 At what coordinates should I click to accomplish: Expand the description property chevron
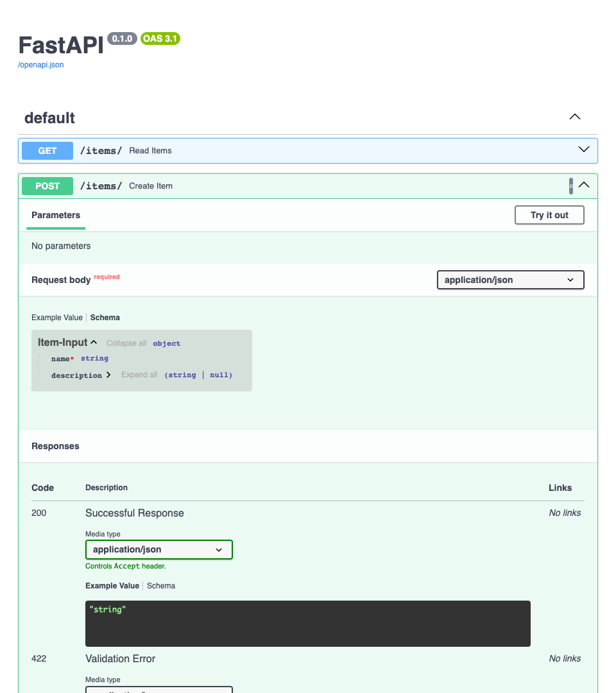pos(108,375)
